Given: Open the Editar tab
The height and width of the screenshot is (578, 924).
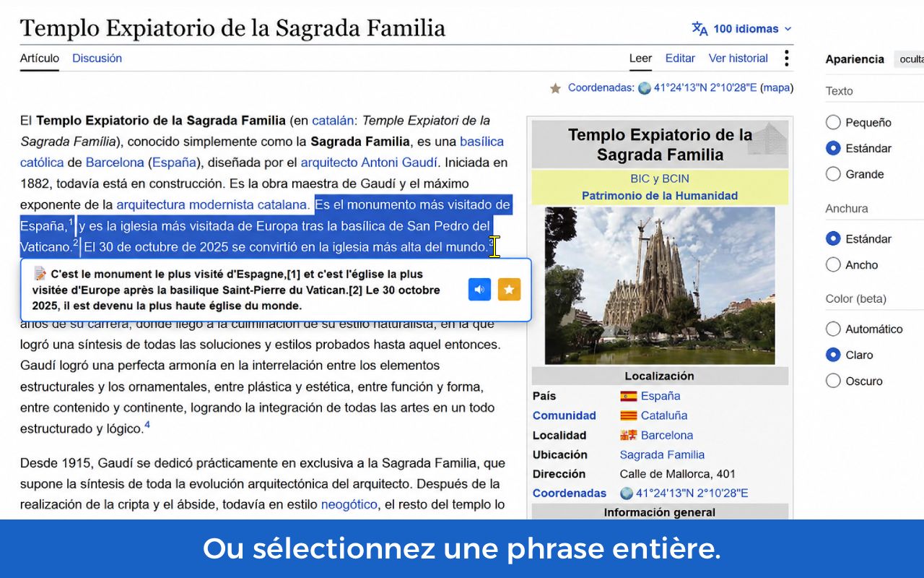Looking at the screenshot, I should pyautogui.click(x=680, y=59).
